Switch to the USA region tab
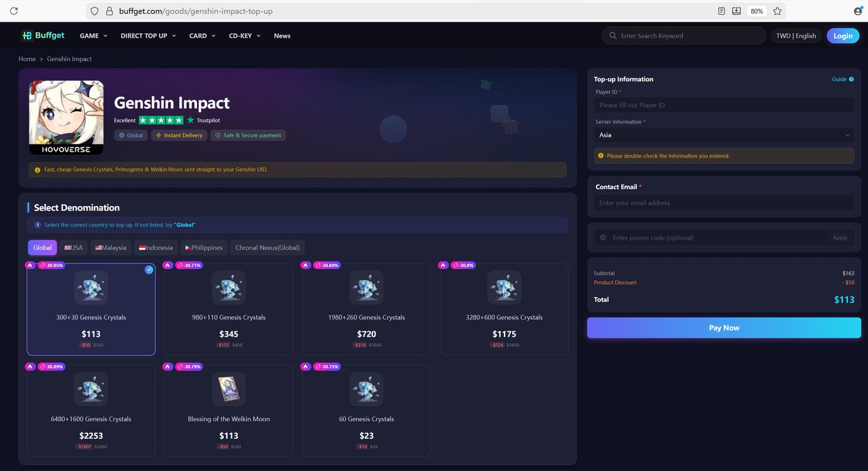The height and width of the screenshot is (471, 868). 74,247
